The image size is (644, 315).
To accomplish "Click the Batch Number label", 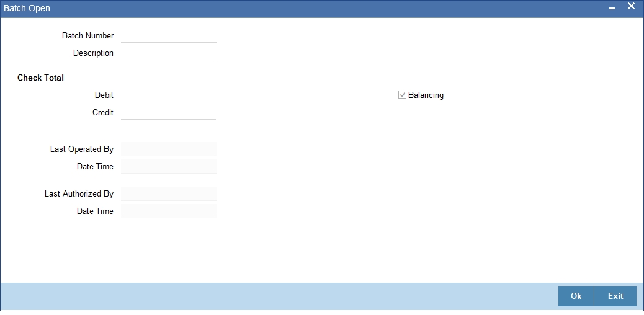I will (88, 36).
